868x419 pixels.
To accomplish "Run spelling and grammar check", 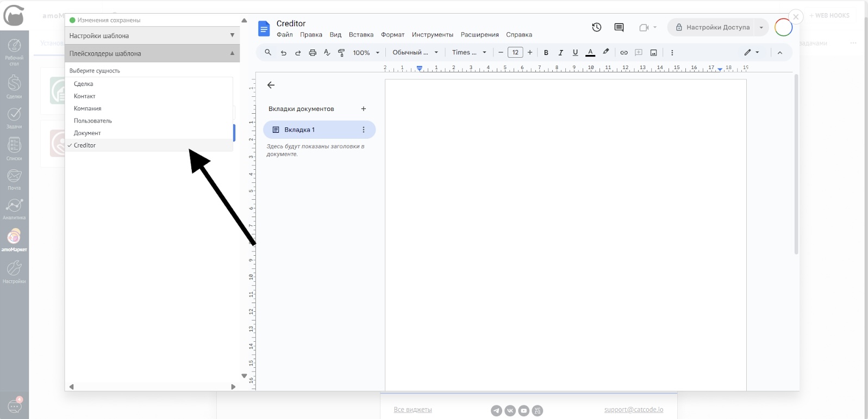I will 327,53.
